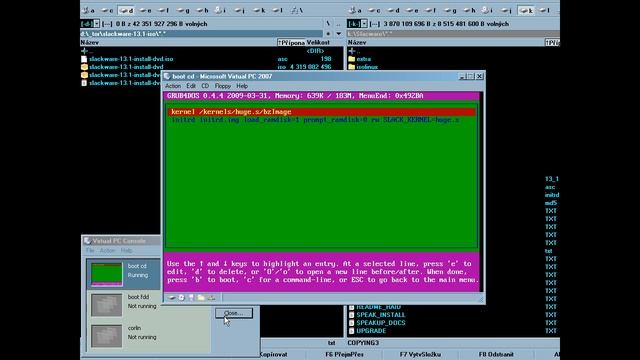Open Edit menu in Virtual PC window

coord(191,86)
